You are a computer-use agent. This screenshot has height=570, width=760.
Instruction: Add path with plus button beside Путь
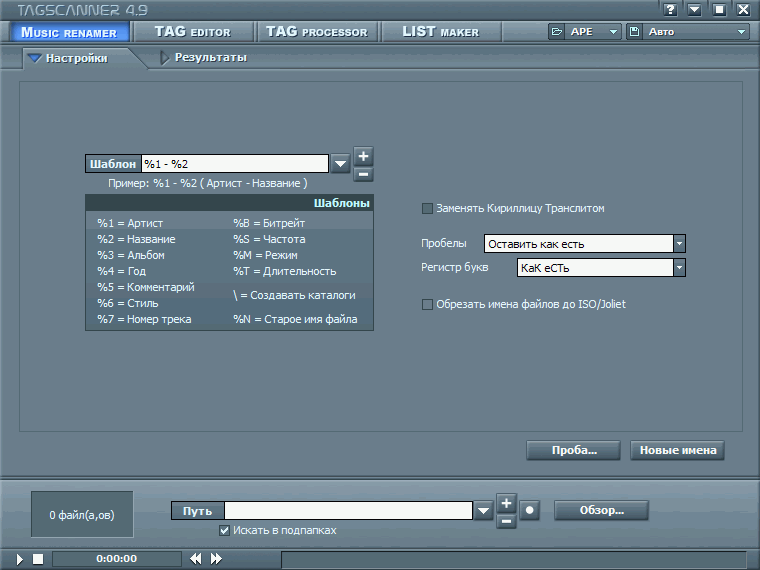pyautogui.click(x=506, y=504)
